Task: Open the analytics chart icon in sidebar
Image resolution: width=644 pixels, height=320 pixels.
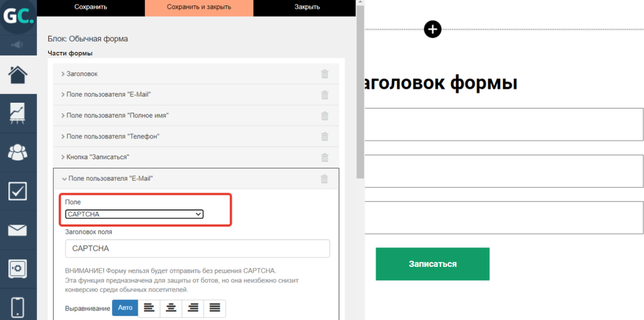Action: 18,113
